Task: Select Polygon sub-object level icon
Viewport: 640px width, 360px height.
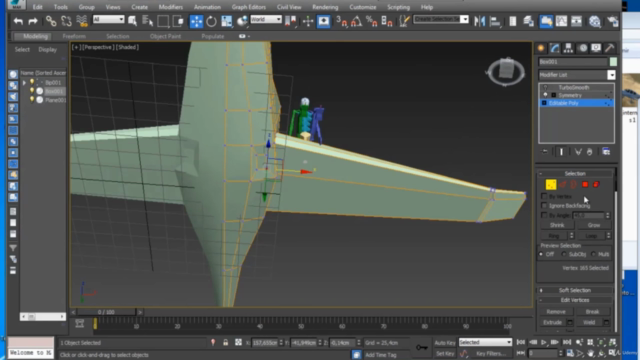Action: point(585,184)
